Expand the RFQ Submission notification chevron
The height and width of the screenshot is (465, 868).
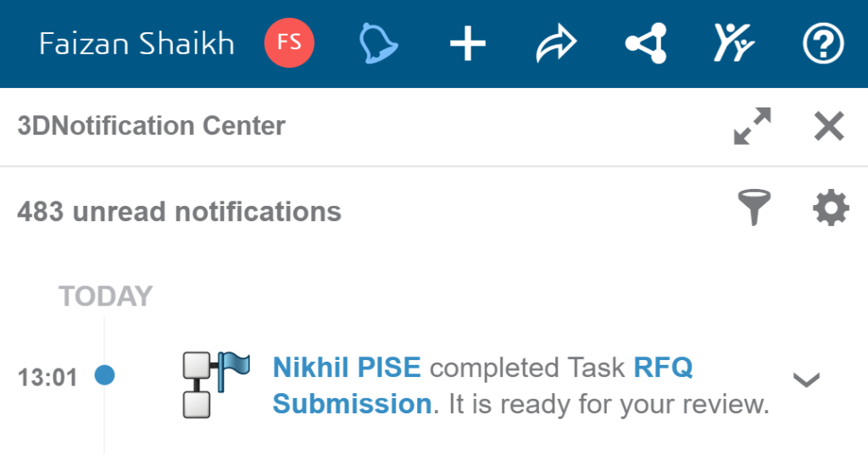806,379
